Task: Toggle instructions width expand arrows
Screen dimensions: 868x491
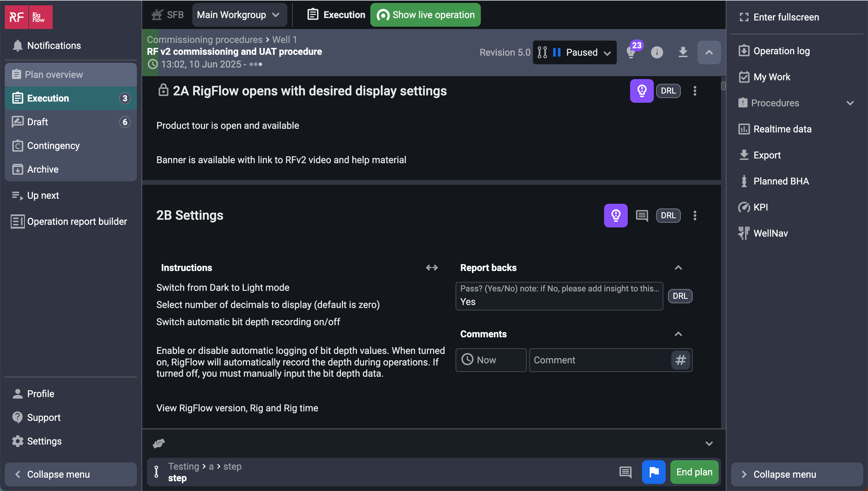Action: tap(431, 267)
